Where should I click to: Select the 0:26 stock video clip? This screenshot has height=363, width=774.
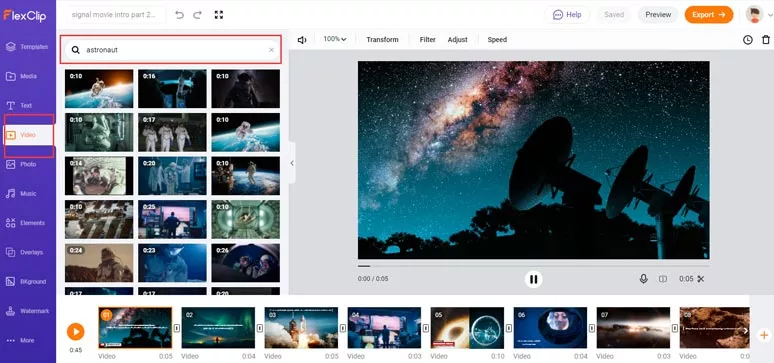coord(245,263)
